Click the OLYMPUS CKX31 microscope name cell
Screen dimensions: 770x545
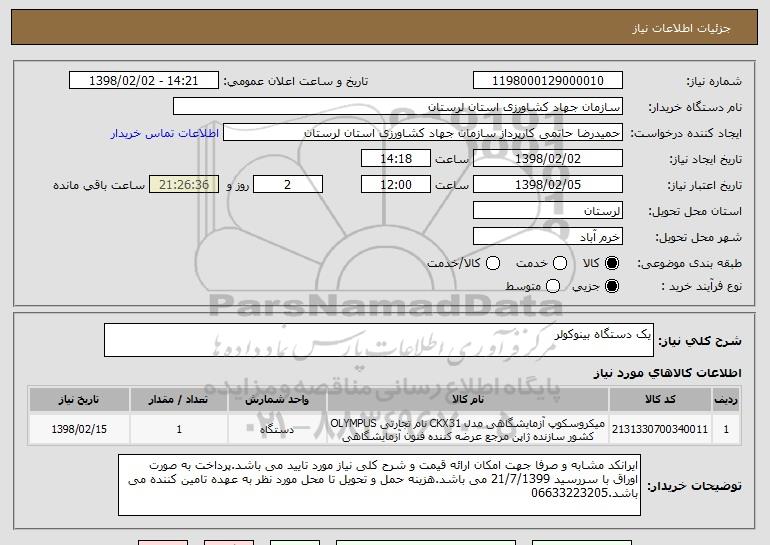tap(468, 429)
